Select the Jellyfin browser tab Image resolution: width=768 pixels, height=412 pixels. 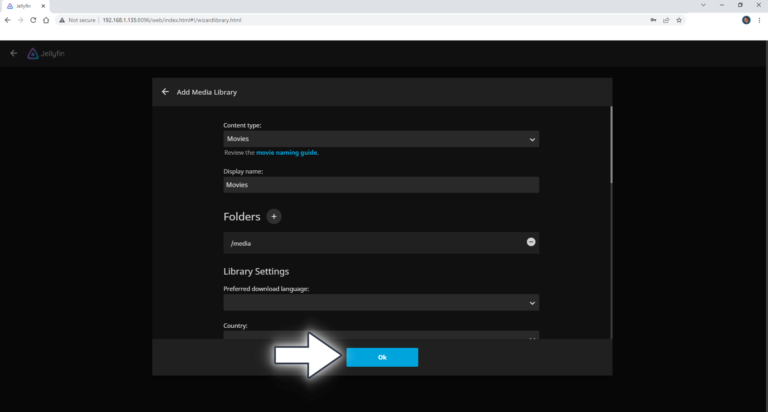point(24,6)
